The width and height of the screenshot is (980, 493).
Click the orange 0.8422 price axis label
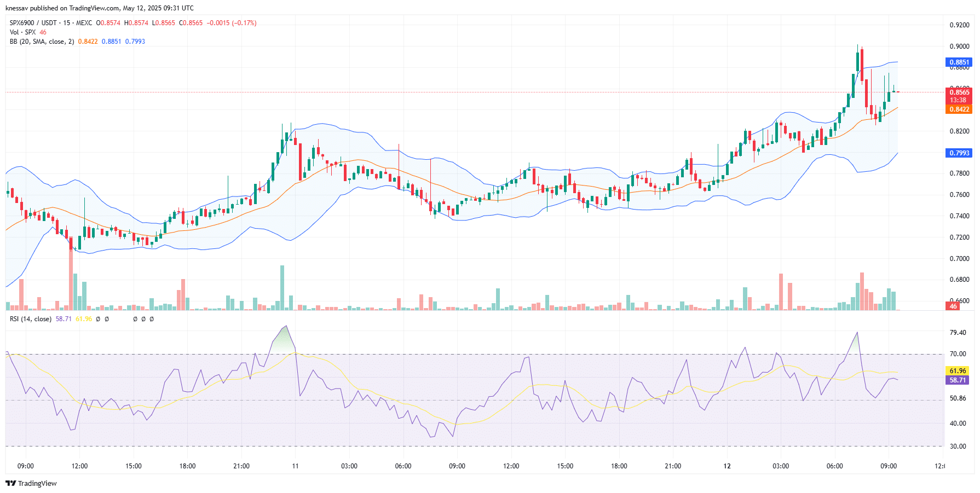click(x=959, y=109)
